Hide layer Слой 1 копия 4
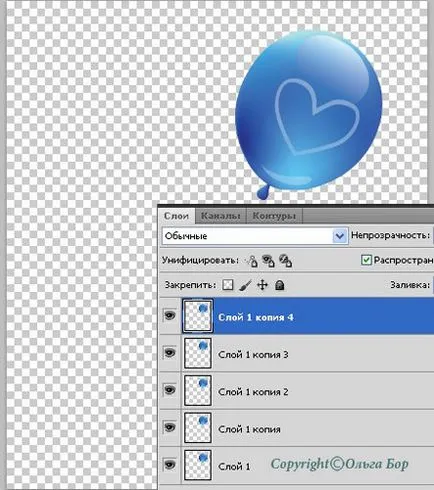Image resolution: width=434 pixels, height=490 pixels. (170, 315)
